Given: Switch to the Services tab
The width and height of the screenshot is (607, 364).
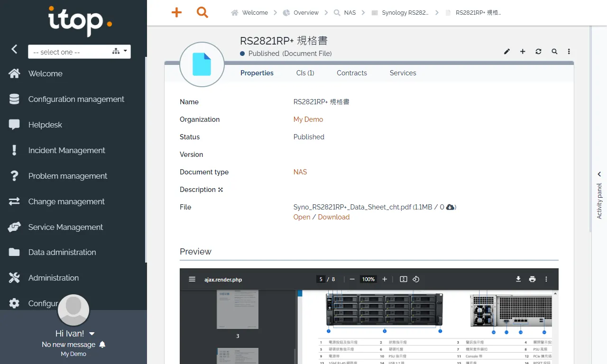Looking at the screenshot, I should [403, 73].
